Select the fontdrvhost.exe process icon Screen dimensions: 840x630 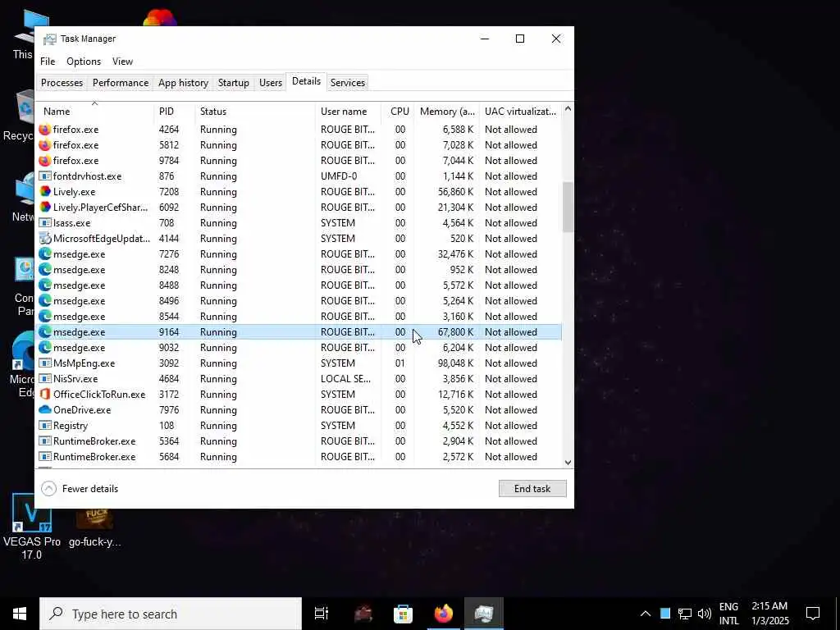45,176
